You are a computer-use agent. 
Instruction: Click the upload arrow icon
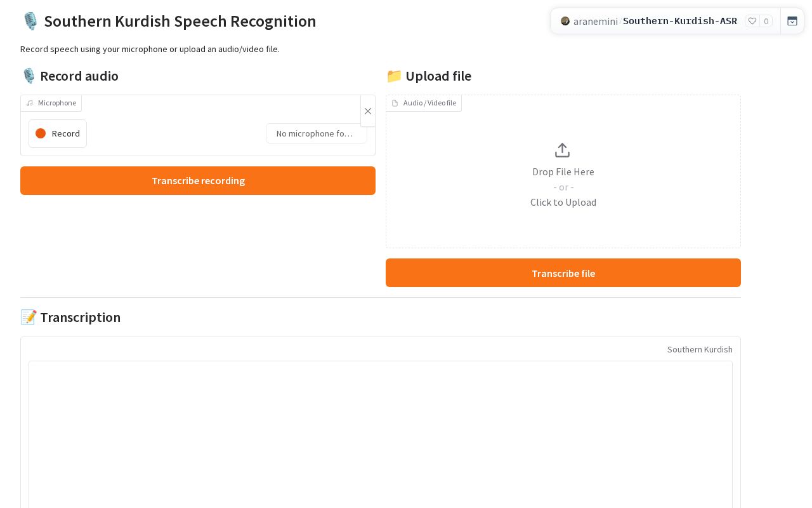563,150
